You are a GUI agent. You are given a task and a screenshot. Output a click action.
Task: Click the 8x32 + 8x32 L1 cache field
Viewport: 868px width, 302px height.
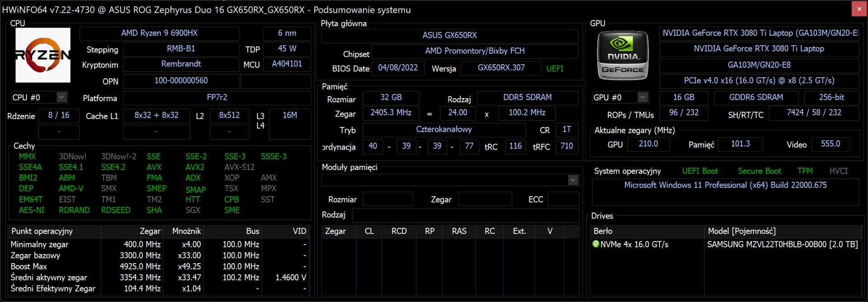click(156, 115)
